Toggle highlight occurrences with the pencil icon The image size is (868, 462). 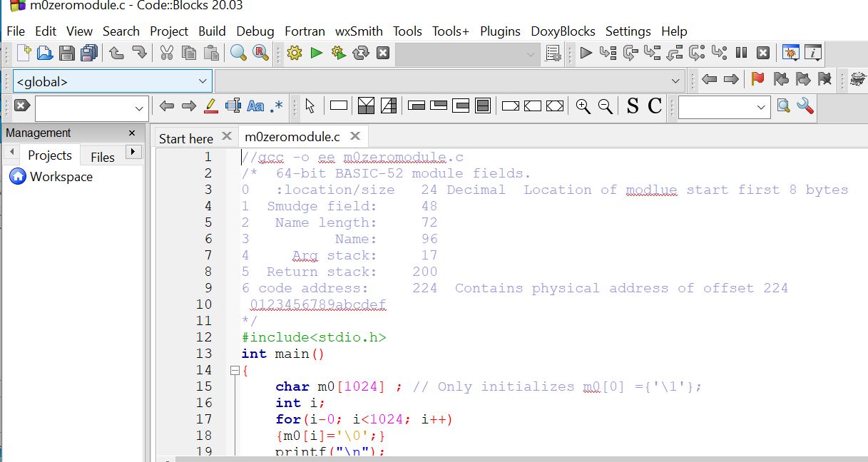click(x=210, y=106)
